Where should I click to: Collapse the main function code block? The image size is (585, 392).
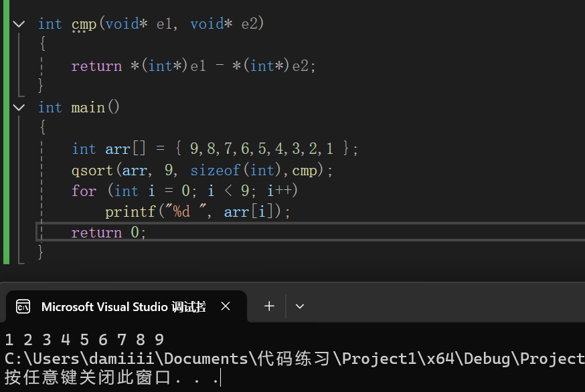tap(19, 108)
